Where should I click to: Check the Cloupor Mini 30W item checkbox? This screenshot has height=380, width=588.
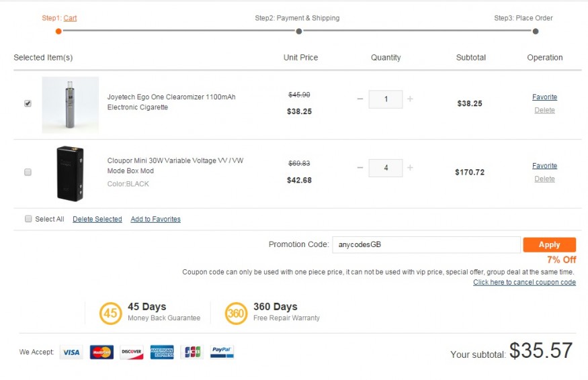(28, 172)
